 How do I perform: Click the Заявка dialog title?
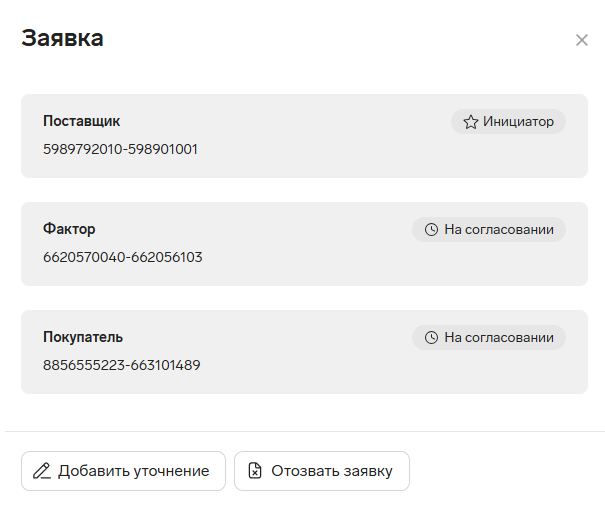[63, 38]
